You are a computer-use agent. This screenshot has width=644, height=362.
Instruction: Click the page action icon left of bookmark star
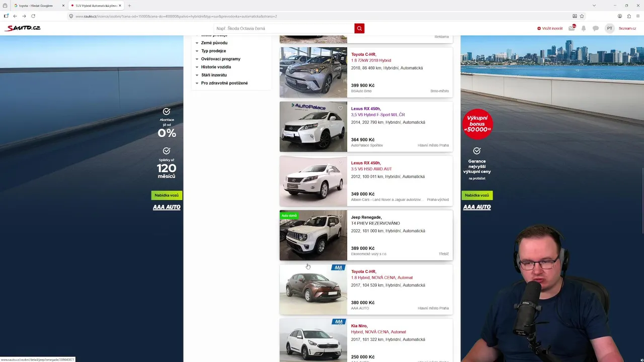coord(575,16)
